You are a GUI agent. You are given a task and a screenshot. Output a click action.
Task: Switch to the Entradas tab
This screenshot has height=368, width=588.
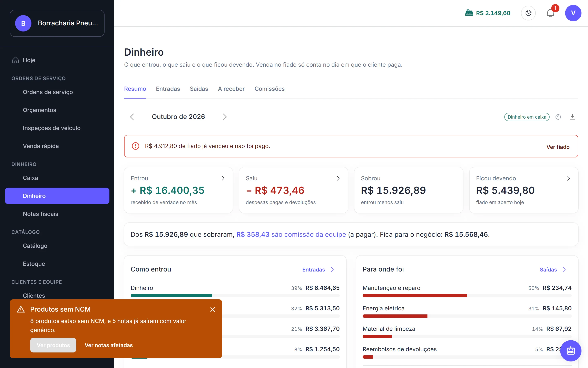[168, 89]
